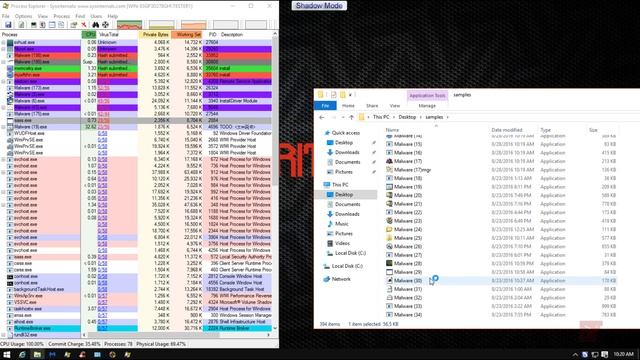Viewport: 640px width, 360px height.
Task: Click the Up arrow in File Explorer navigation
Action: 351,117
